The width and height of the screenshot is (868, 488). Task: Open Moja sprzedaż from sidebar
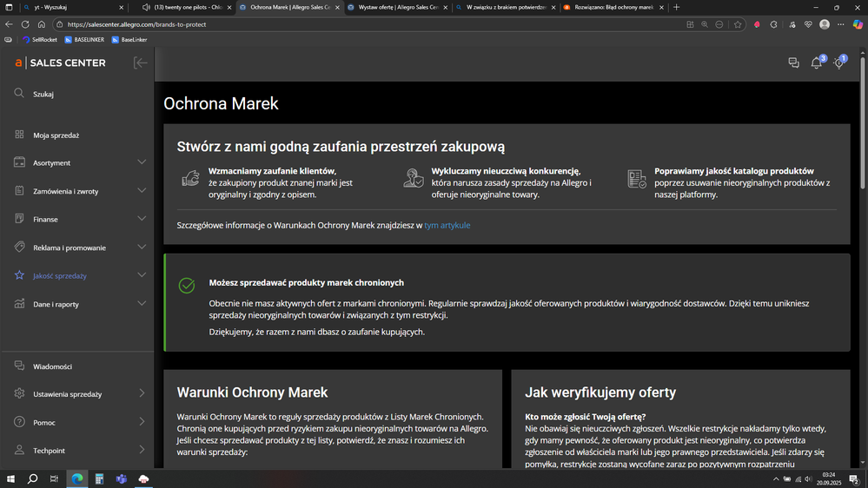point(56,135)
